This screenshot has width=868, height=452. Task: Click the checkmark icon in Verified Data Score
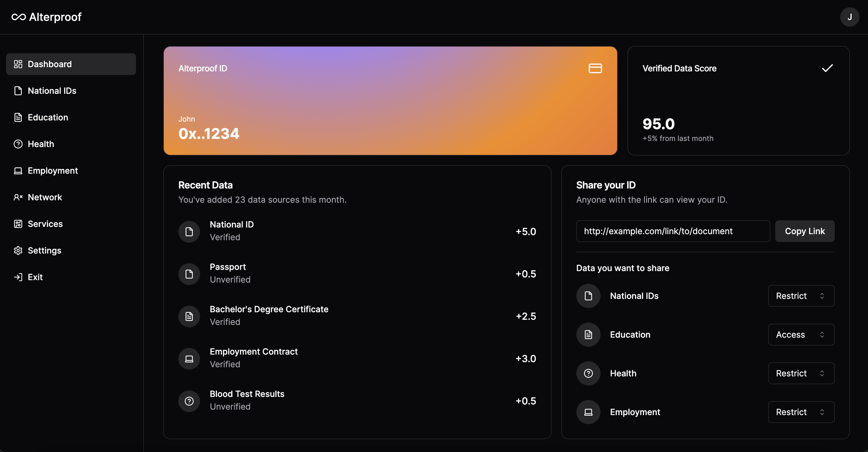827,68
